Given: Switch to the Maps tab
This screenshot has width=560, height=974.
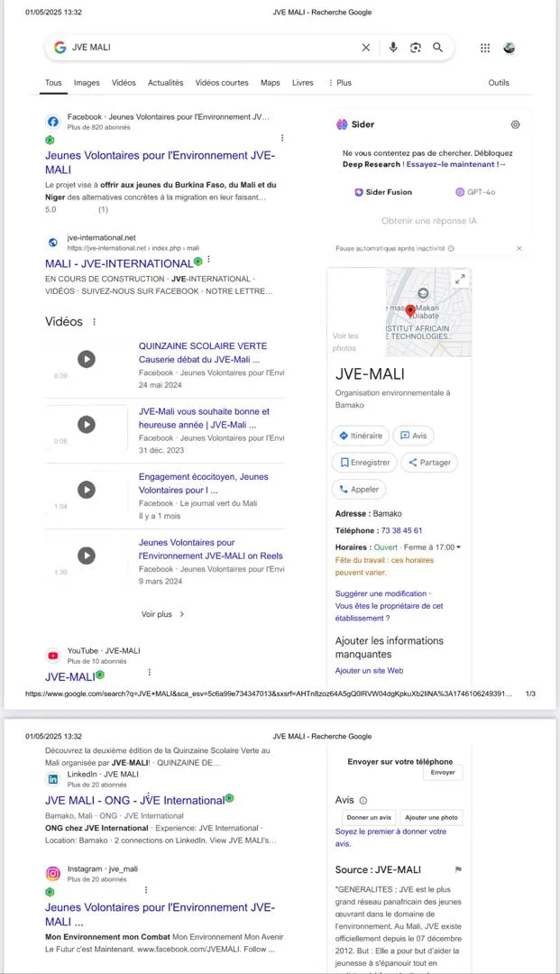Looking at the screenshot, I should coord(270,83).
